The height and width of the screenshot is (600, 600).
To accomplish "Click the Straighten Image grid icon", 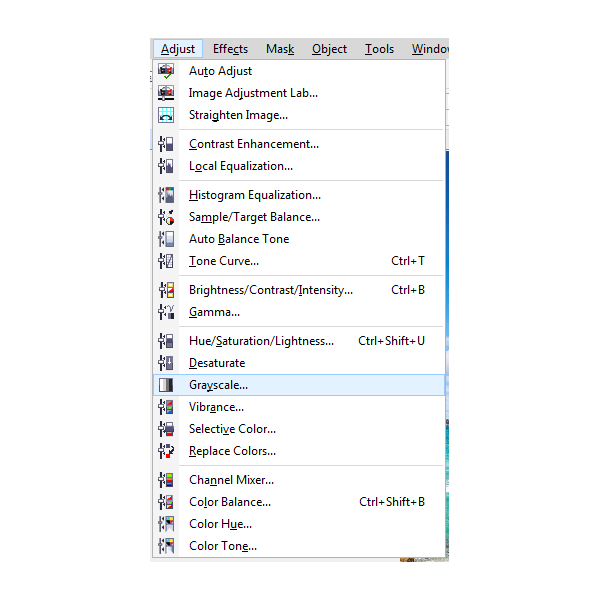I will (166, 115).
